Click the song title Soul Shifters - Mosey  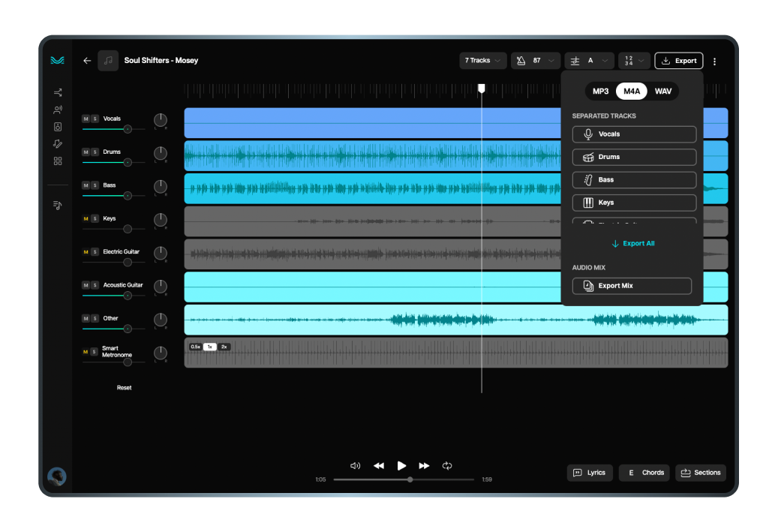[161, 61]
